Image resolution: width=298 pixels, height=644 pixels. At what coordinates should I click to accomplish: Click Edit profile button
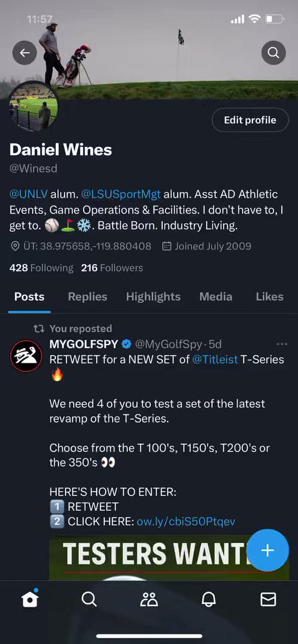pos(250,120)
